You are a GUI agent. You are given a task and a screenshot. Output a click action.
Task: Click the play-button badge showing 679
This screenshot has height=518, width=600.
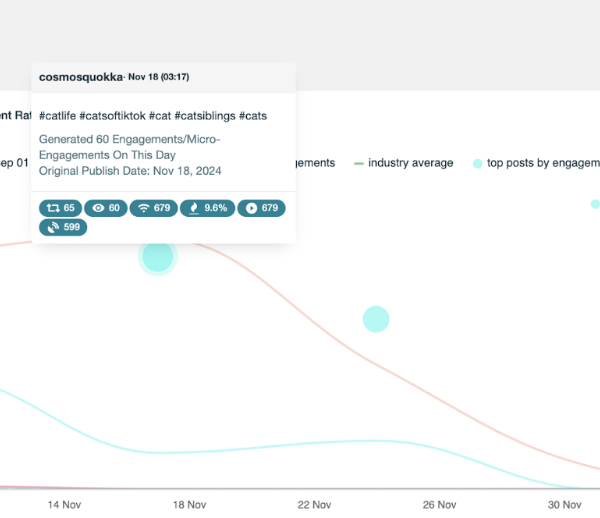point(262,208)
